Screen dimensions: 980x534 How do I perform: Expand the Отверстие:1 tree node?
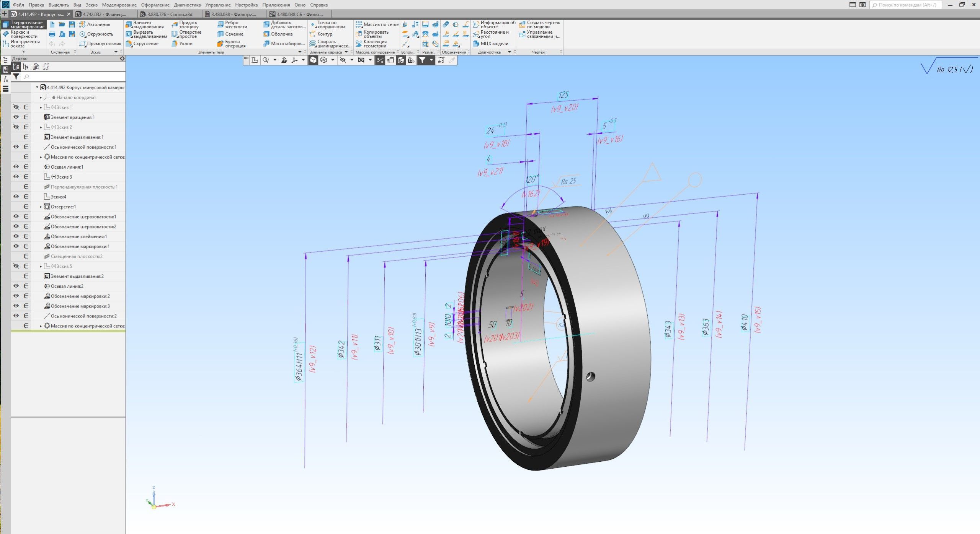click(41, 207)
